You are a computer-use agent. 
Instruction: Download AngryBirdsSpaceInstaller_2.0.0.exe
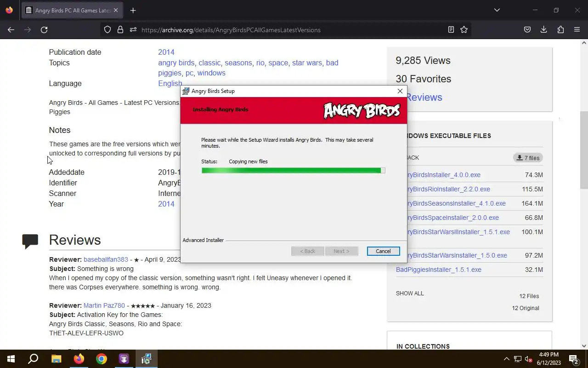pos(453,218)
